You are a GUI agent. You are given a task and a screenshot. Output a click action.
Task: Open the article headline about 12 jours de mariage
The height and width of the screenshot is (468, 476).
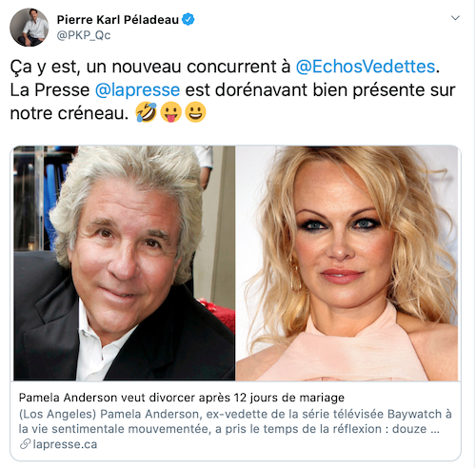coord(182,398)
